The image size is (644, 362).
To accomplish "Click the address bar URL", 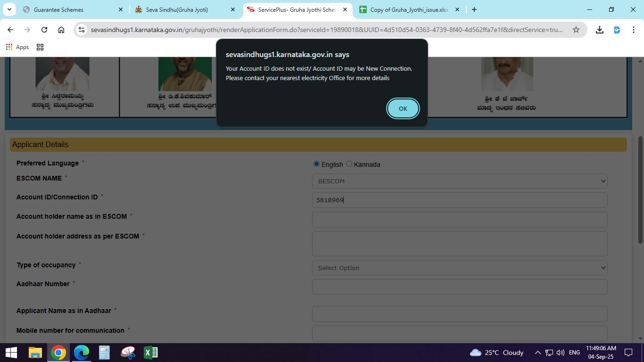I will 327,30.
